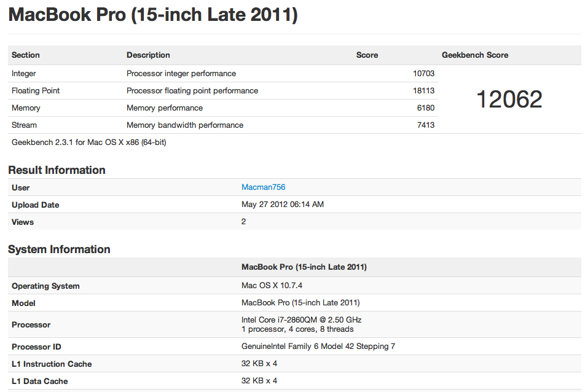Click the System Information heading
This screenshot has height=392, width=585.
[x=59, y=249]
